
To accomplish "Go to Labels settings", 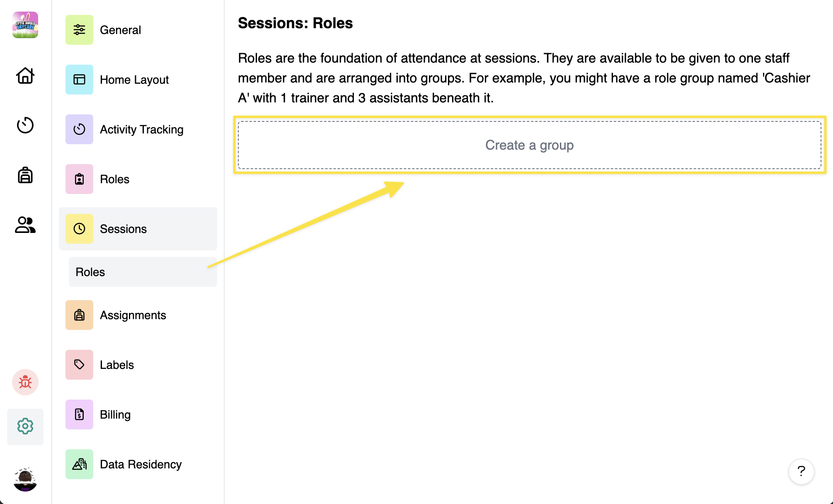I will point(116,365).
